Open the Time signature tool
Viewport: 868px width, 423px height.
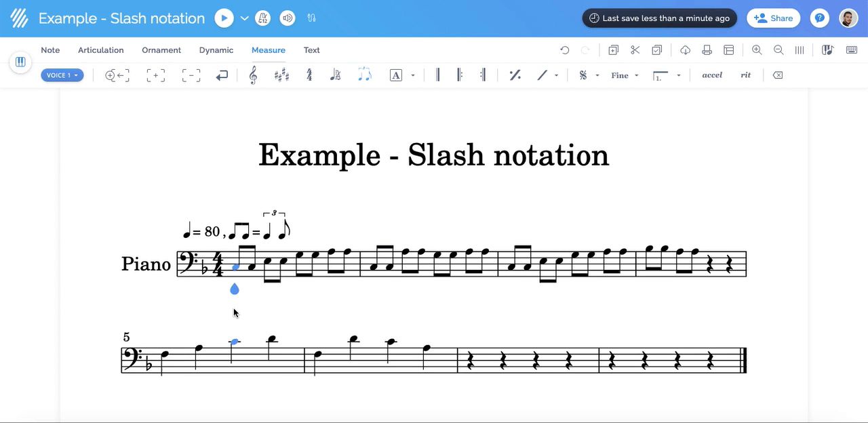pos(309,75)
